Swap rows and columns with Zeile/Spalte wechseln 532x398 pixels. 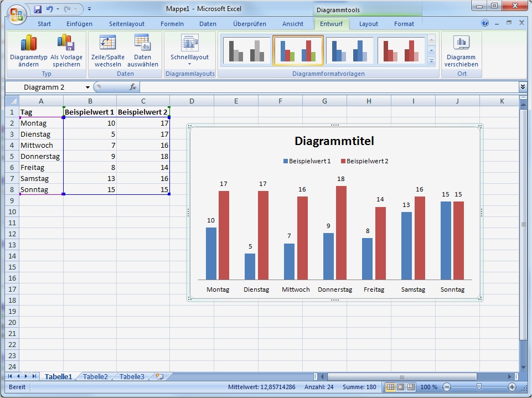coord(107,50)
